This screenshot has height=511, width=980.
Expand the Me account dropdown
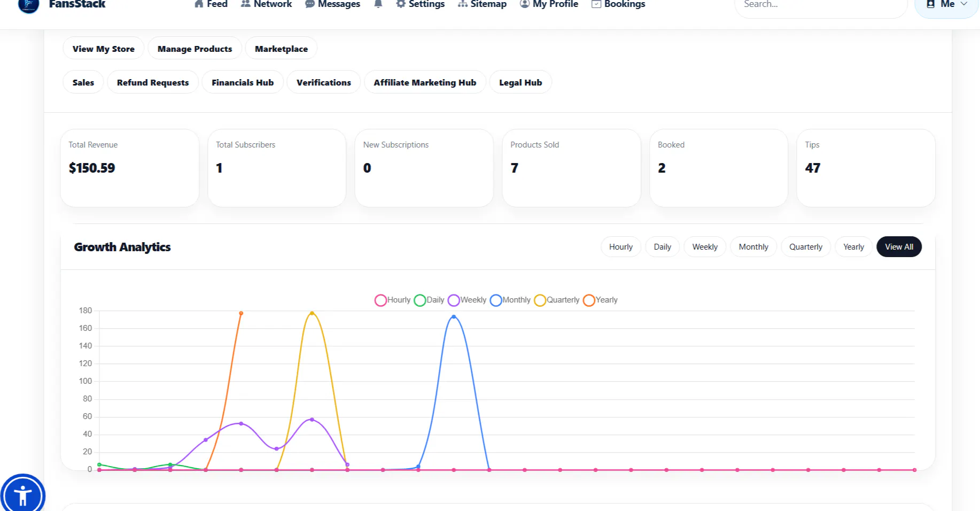pos(947,5)
